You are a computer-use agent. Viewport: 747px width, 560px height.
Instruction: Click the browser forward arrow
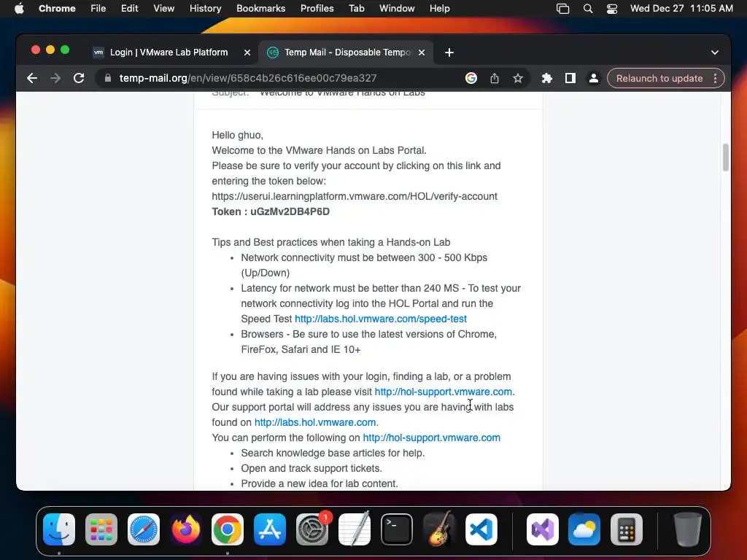(55, 78)
